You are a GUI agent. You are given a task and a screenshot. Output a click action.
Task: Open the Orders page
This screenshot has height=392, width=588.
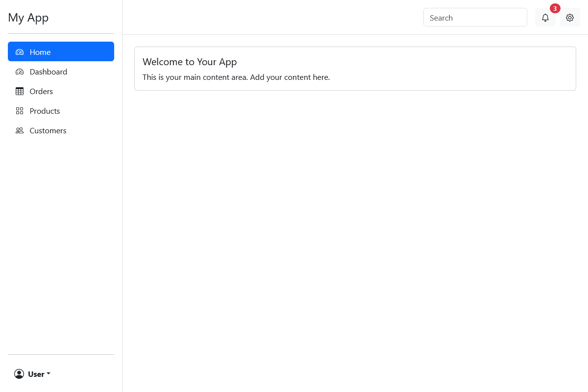pos(41,91)
